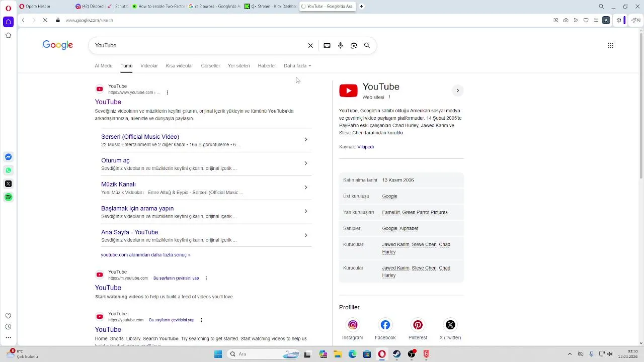
Task: Click the Google search input field
Action: [x=199, y=45]
